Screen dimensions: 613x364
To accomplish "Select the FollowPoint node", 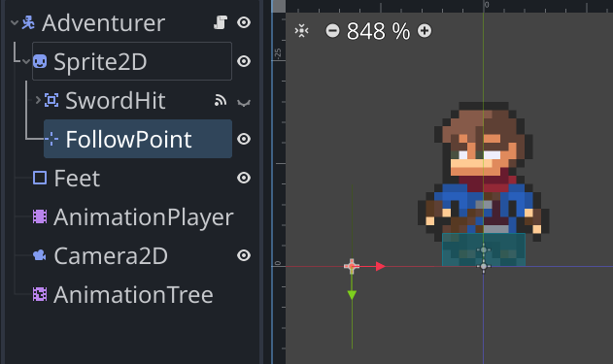I will click(128, 139).
